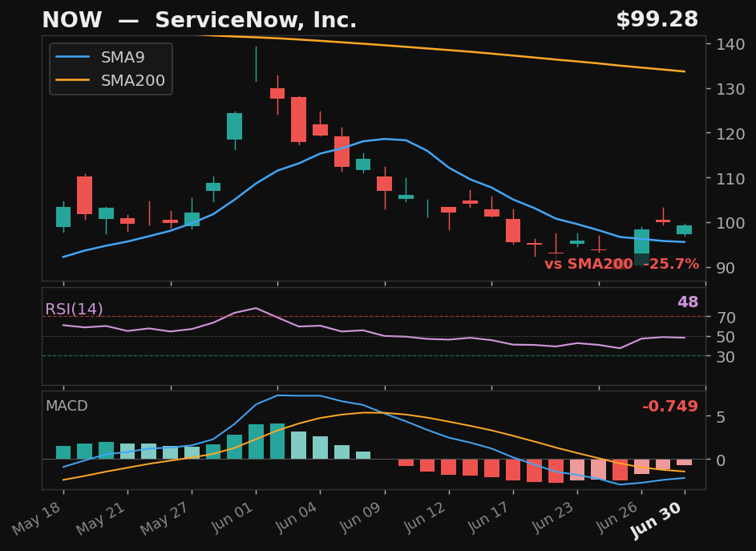Click the tallest green MACD histogram bar
The image size is (756, 551).
click(x=277, y=441)
